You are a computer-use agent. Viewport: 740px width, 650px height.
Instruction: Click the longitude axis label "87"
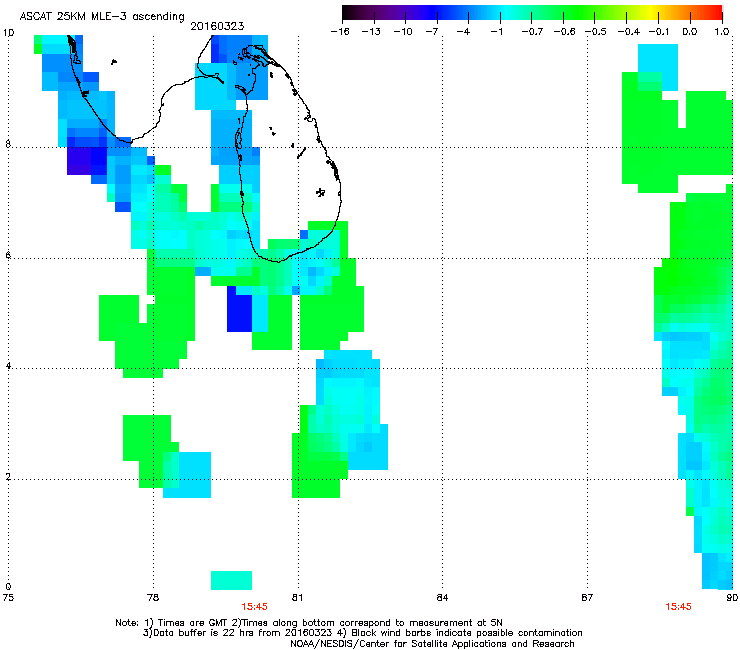[x=587, y=598]
